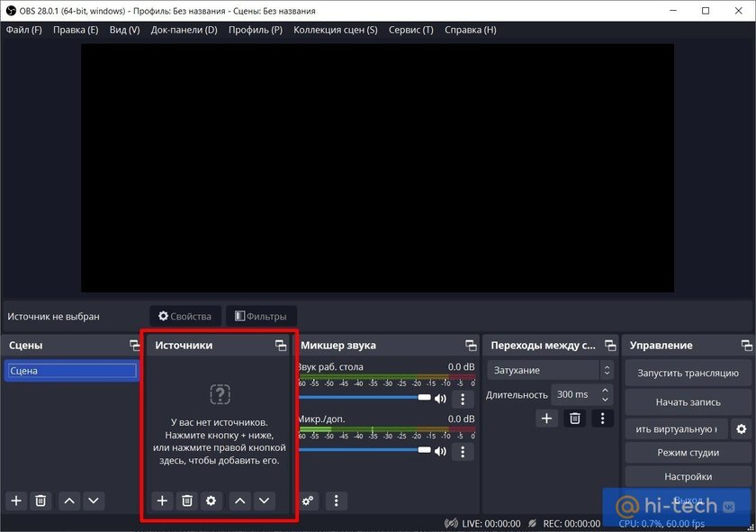
Task: Open Микр./доп. options three dots
Action: [463, 452]
